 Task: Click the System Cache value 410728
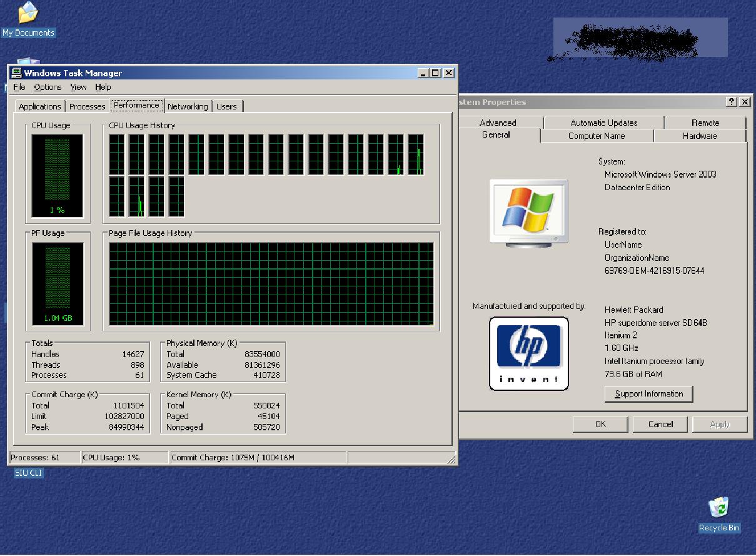(266, 375)
